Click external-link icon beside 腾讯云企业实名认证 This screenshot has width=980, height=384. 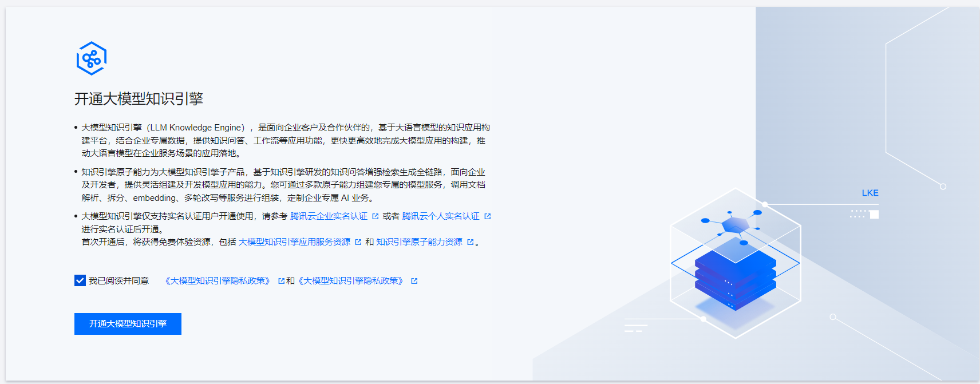click(376, 216)
